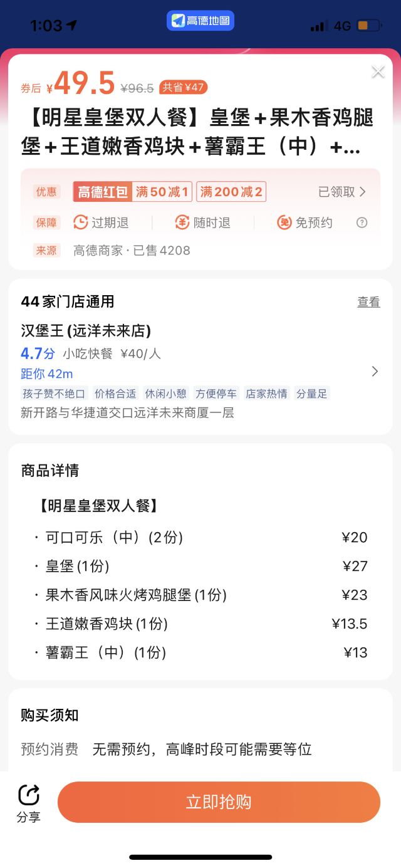This screenshot has width=401, height=868.
Task: Tap the 分量足 review tag
Action: (312, 394)
